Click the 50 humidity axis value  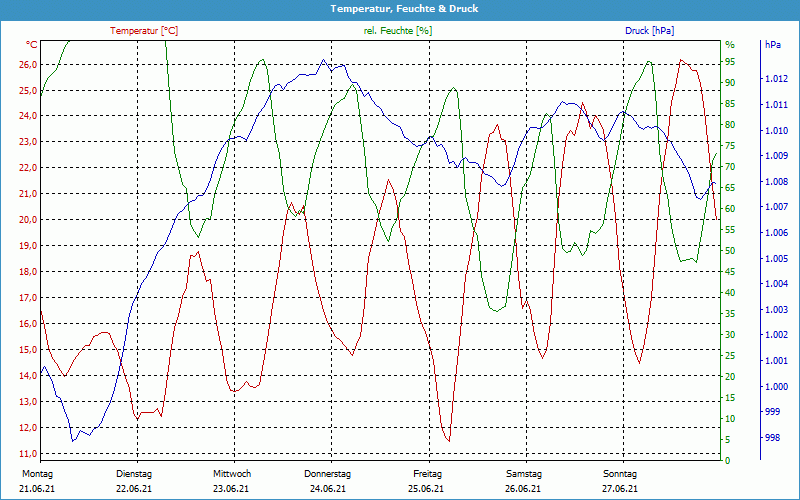tap(730, 251)
